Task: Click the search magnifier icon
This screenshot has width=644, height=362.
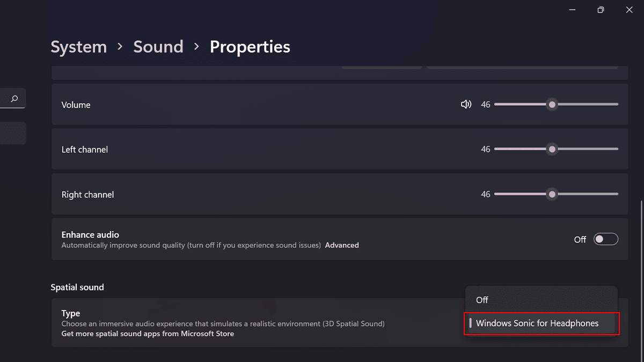Action: coord(14,99)
